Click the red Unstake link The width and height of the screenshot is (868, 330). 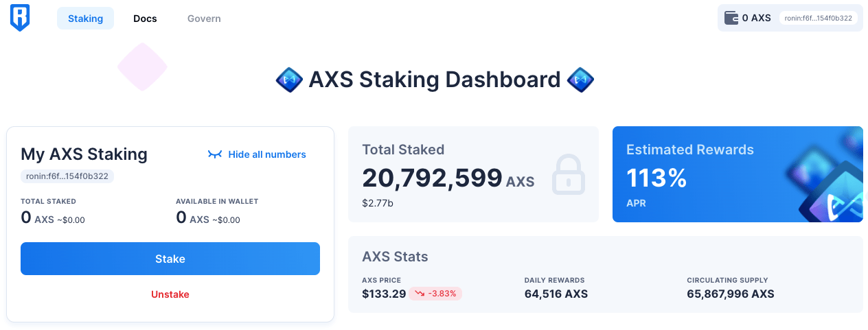click(x=170, y=294)
